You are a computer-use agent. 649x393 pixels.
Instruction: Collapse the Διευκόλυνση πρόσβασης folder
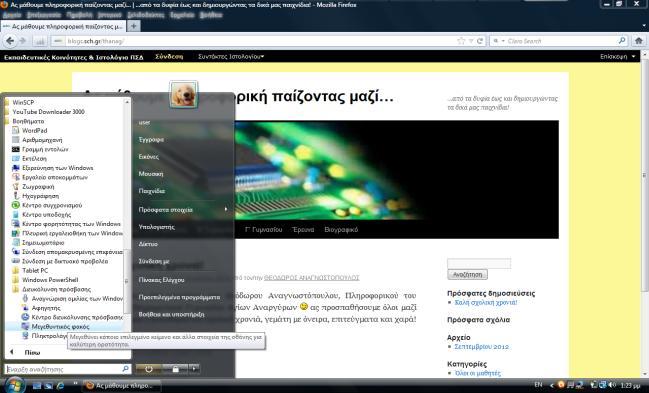[51, 289]
